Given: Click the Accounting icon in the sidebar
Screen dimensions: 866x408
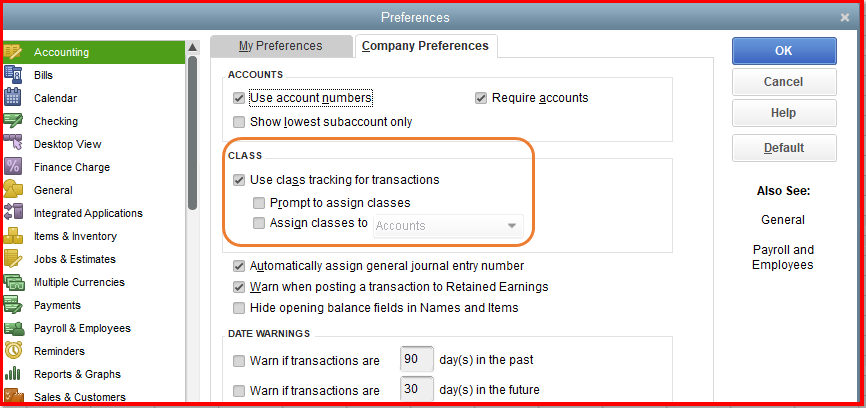Looking at the screenshot, I should coord(14,52).
